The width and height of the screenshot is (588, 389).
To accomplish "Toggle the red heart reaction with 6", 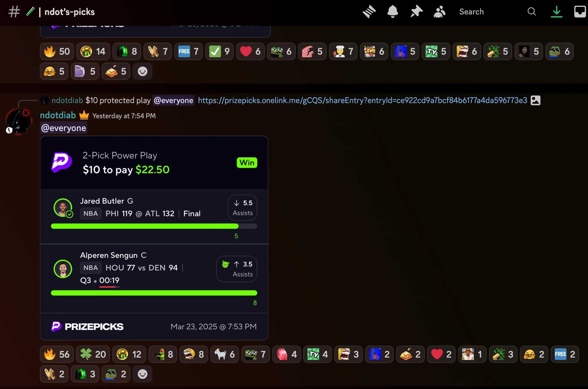I will click(250, 51).
